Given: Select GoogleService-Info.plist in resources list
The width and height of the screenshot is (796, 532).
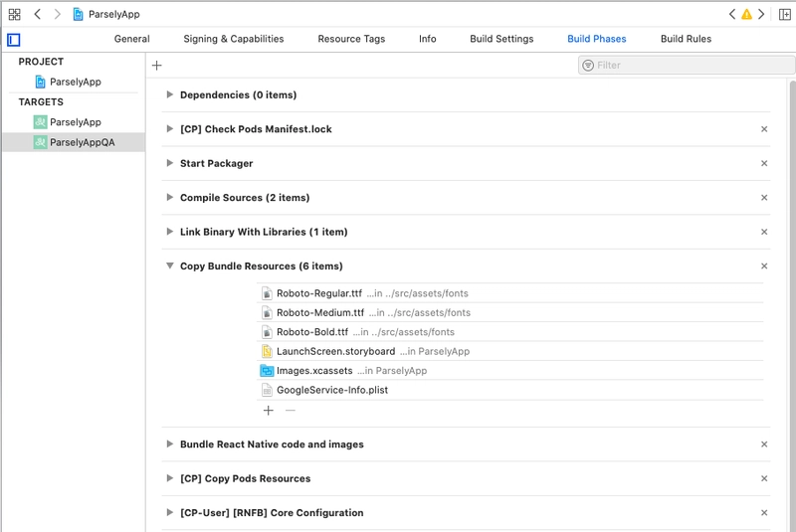Looking at the screenshot, I should click(x=331, y=390).
